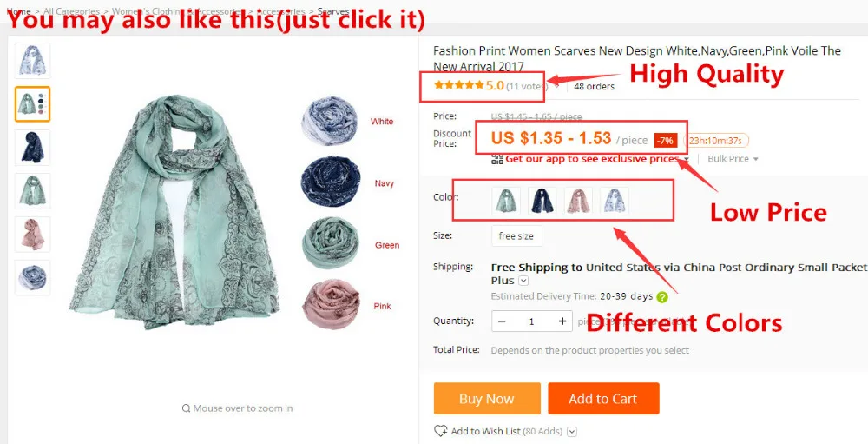Click the QR code app icon
Screen dimensions: 868x444
[x=496, y=159]
